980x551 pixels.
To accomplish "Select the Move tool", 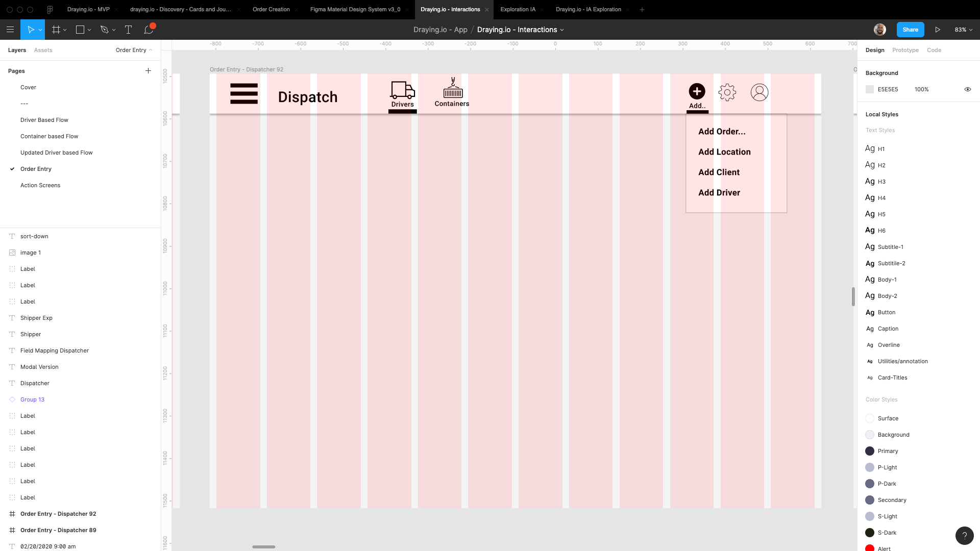I will coord(30,30).
